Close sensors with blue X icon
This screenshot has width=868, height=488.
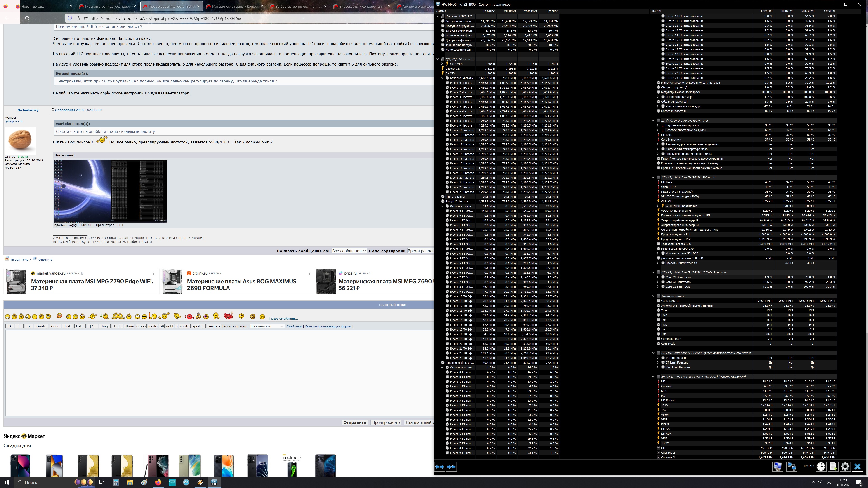click(x=857, y=467)
